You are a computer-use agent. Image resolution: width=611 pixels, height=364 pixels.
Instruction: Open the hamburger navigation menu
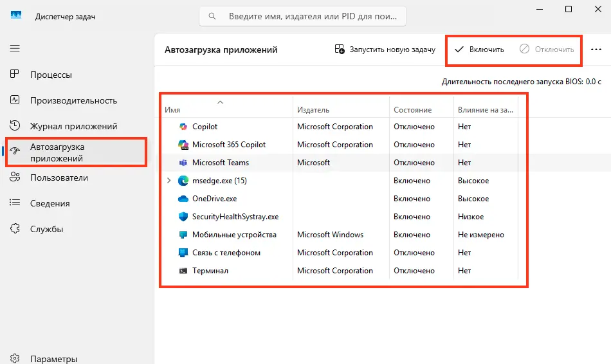coord(15,48)
